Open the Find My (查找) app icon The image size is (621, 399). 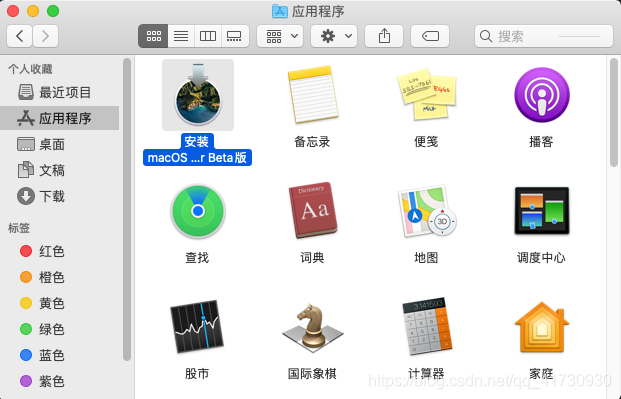198,211
